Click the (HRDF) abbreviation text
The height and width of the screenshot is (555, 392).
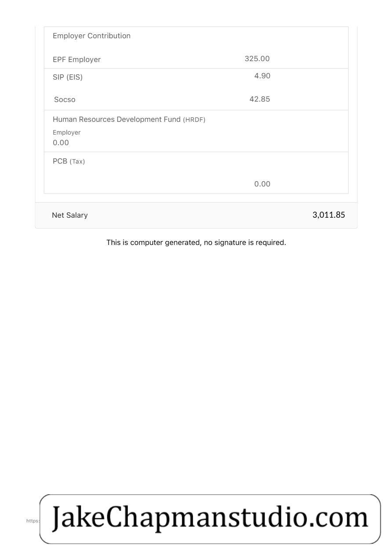[194, 120]
